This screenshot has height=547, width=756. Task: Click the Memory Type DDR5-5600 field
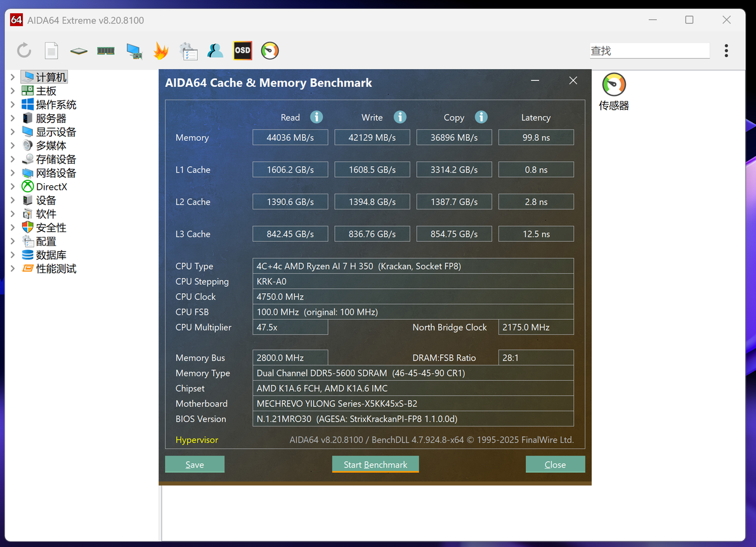pyautogui.click(x=413, y=373)
